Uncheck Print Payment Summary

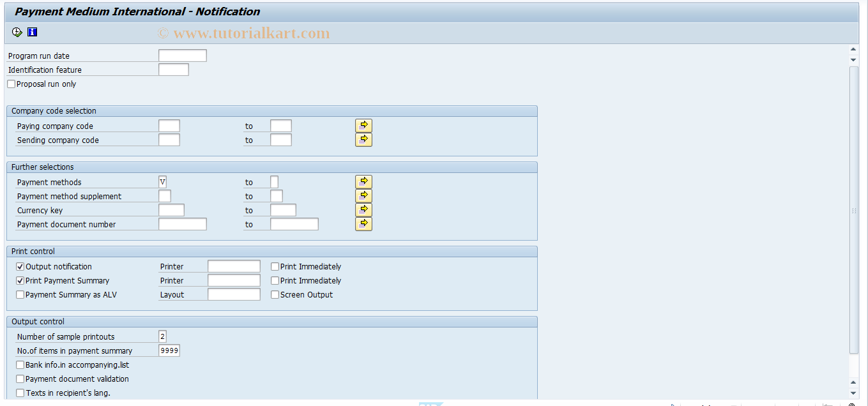point(20,281)
